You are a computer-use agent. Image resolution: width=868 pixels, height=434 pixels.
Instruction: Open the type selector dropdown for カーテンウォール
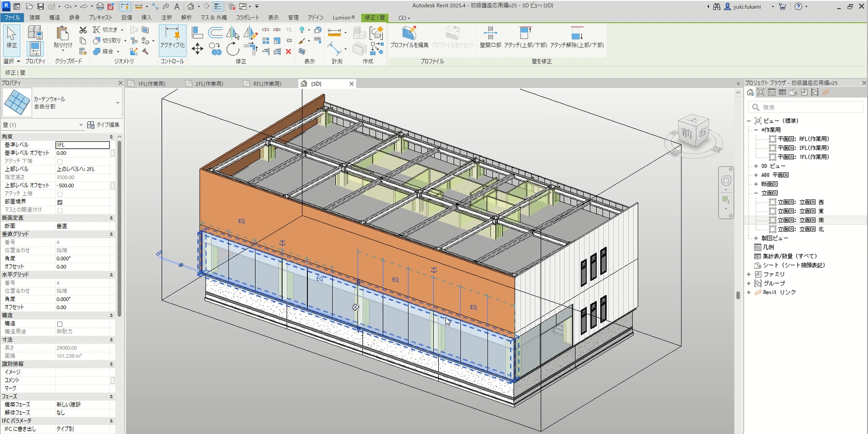(x=118, y=103)
